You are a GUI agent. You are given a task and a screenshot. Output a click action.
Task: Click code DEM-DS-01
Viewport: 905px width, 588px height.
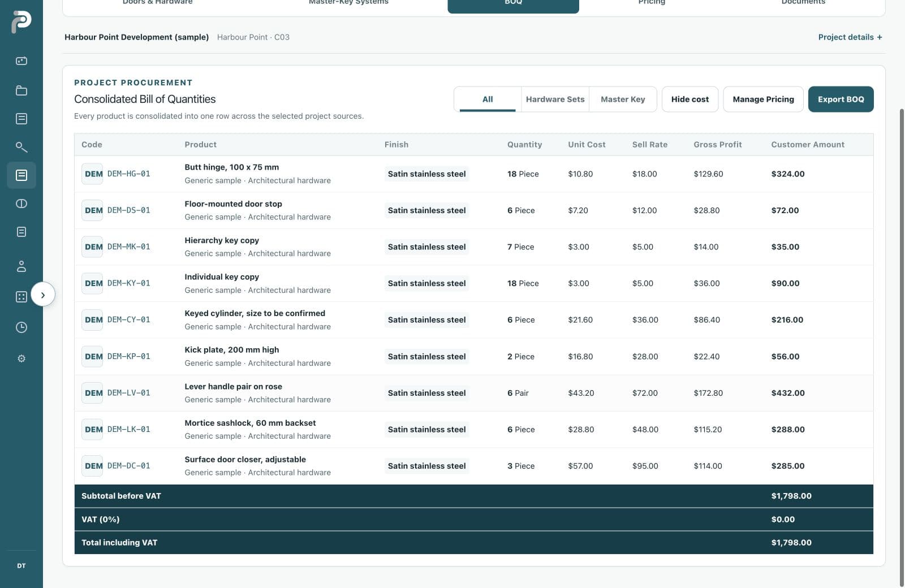pyautogui.click(x=129, y=210)
